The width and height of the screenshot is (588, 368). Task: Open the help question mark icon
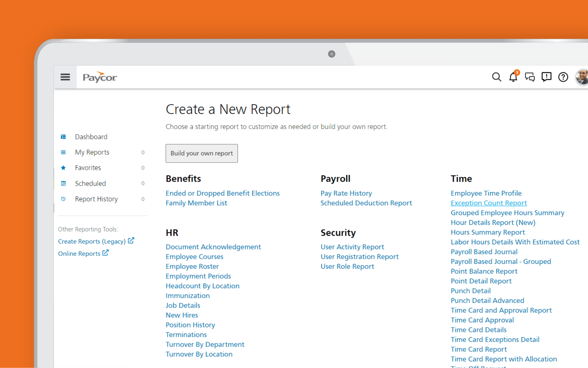[x=563, y=77]
